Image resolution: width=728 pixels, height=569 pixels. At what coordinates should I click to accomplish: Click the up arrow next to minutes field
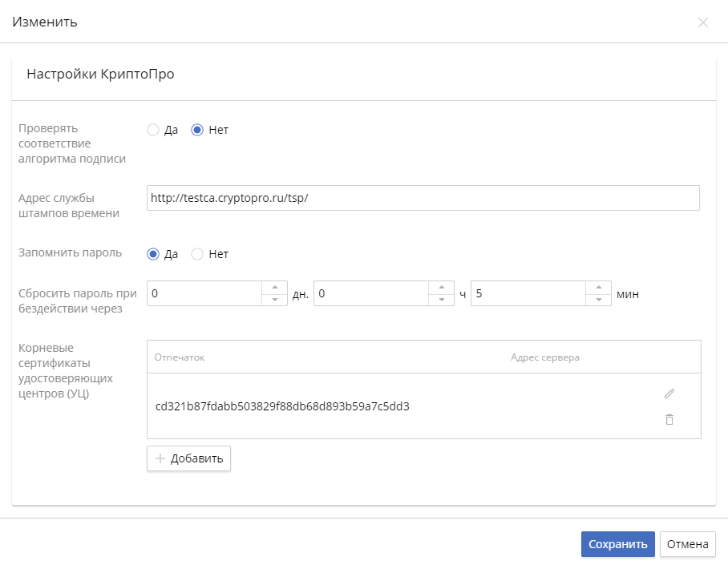[x=600, y=287]
